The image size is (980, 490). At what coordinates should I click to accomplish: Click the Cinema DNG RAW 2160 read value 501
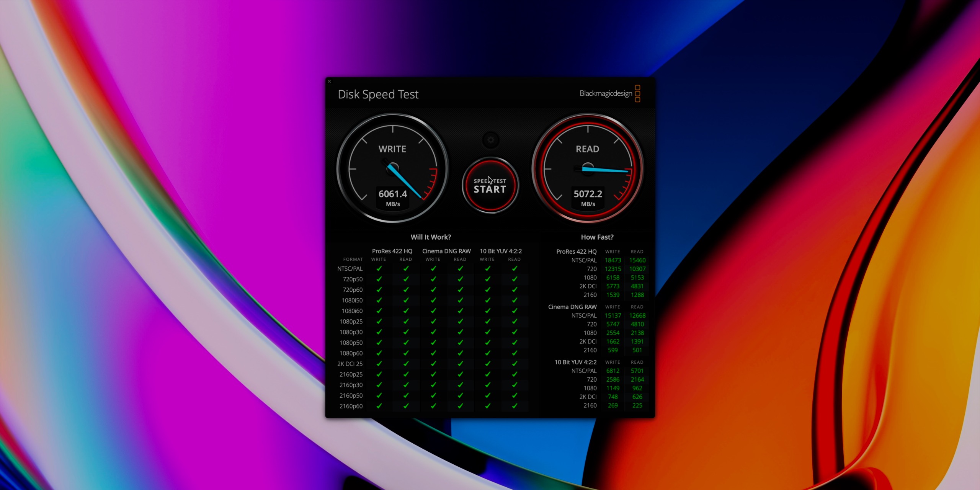[637, 350]
